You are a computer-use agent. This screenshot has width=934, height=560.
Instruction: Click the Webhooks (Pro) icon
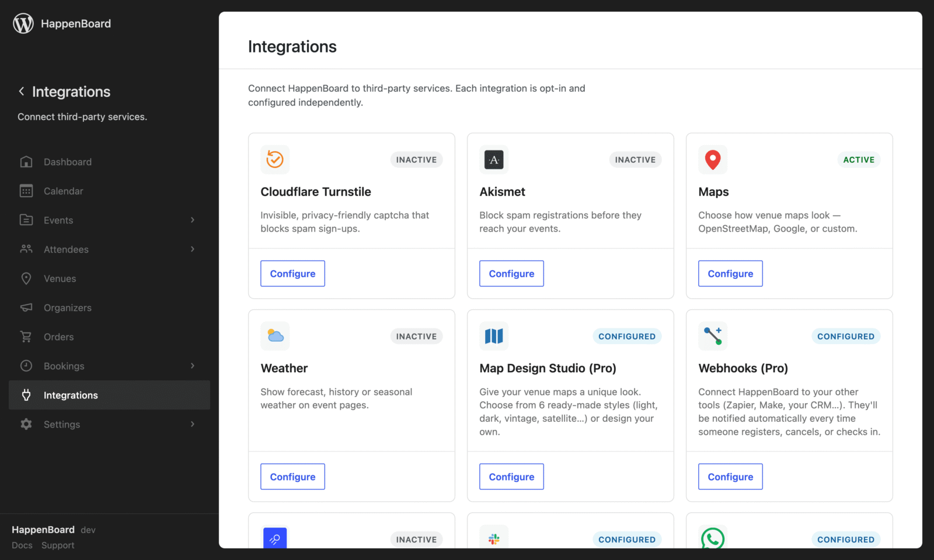pos(713,336)
